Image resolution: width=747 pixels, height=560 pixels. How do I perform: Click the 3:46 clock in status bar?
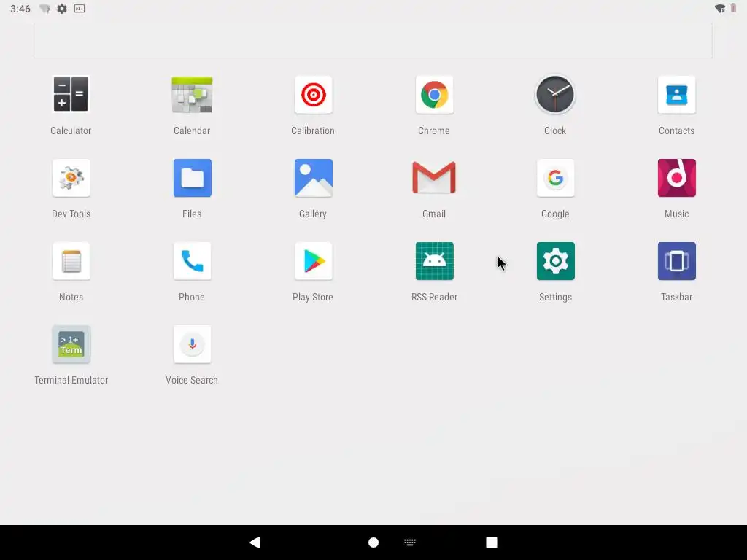pyautogui.click(x=20, y=9)
